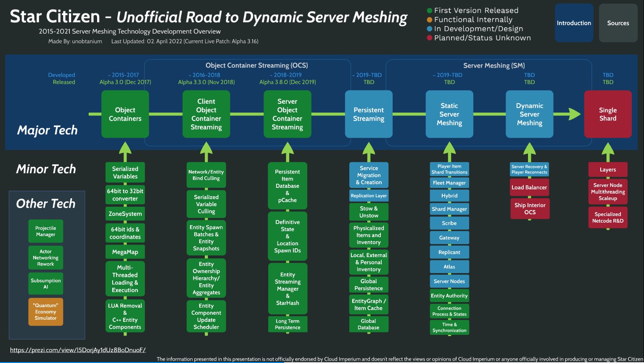The height and width of the screenshot is (363, 644).
Task: Open the Sources section
Action: tap(618, 23)
